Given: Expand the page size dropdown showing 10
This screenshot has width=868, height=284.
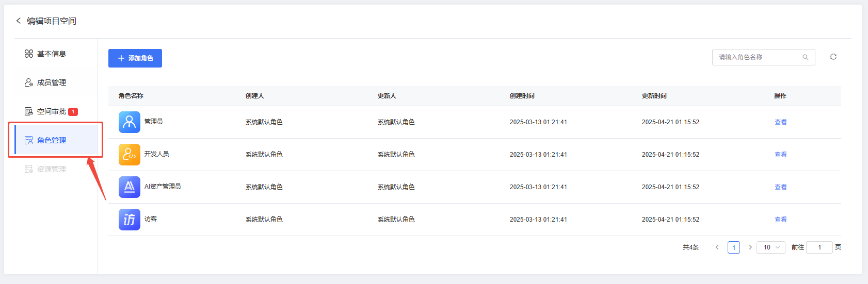Looking at the screenshot, I should click(771, 247).
